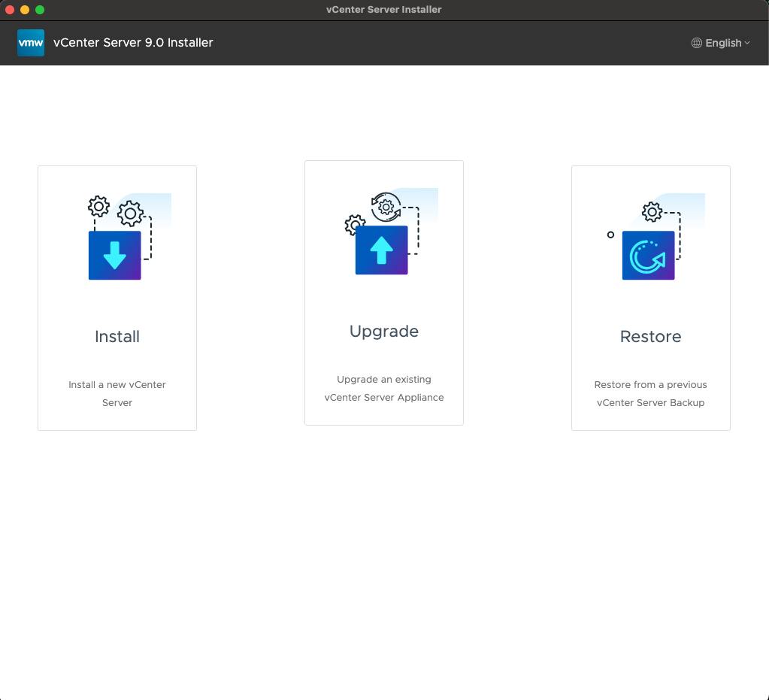This screenshot has height=700, width=769.
Task: Click the globe icon beside English
Action: point(696,43)
